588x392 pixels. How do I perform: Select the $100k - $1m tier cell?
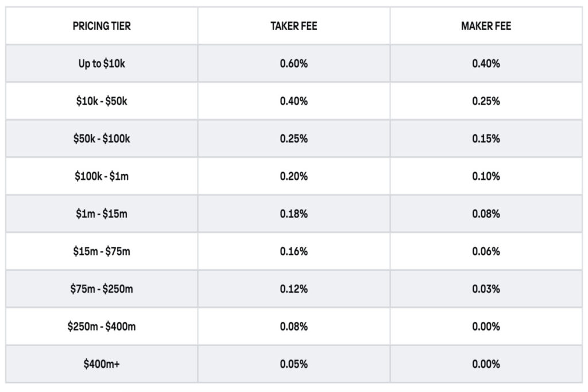(102, 176)
